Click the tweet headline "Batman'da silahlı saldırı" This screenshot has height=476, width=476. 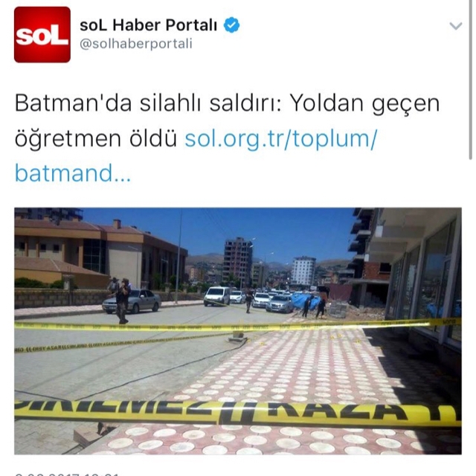pyautogui.click(x=148, y=103)
